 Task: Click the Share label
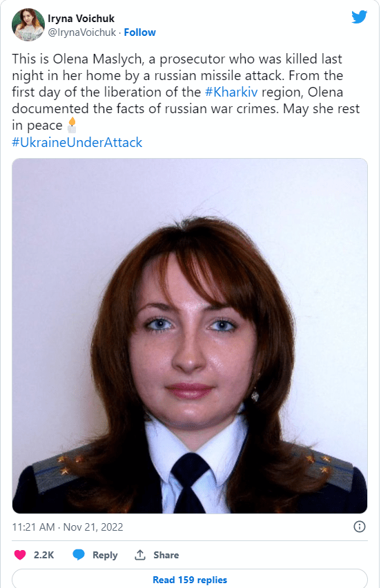[166, 555]
